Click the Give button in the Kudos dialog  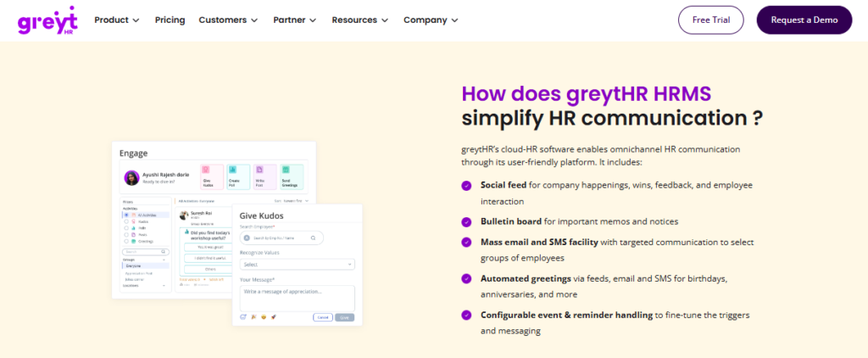(x=345, y=317)
